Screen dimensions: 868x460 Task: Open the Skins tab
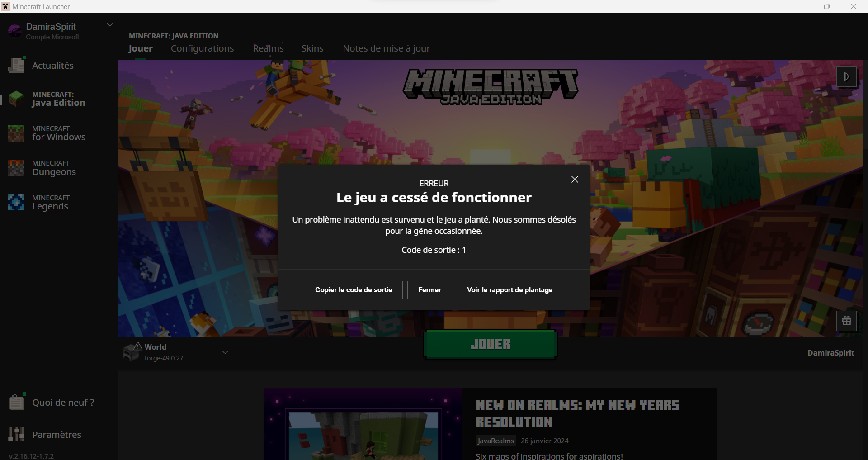(x=312, y=48)
